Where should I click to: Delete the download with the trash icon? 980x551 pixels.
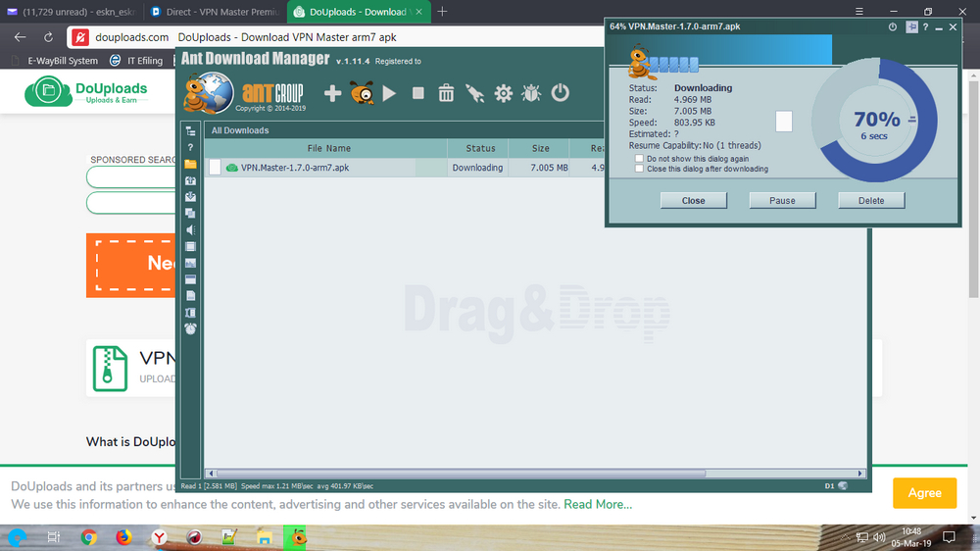[x=446, y=93]
